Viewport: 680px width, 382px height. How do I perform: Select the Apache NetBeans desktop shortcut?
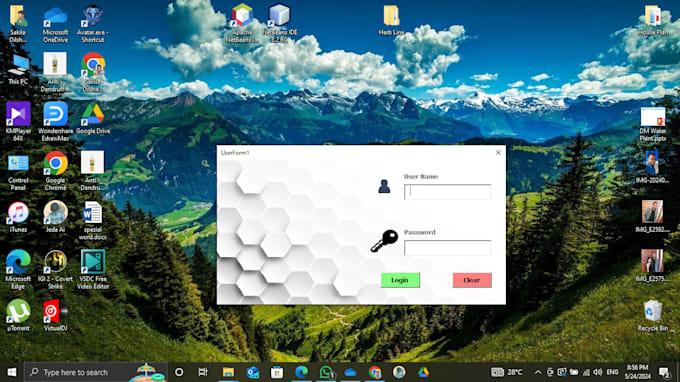242,23
